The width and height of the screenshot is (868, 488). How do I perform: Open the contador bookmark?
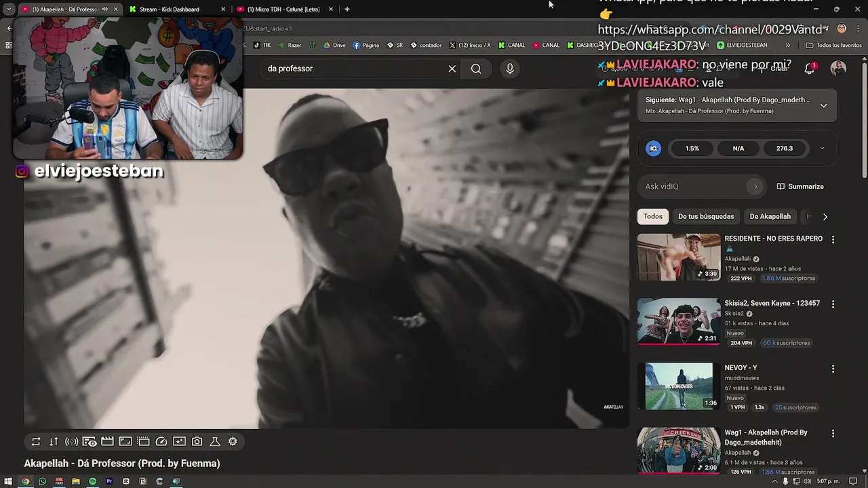pyautogui.click(x=426, y=45)
